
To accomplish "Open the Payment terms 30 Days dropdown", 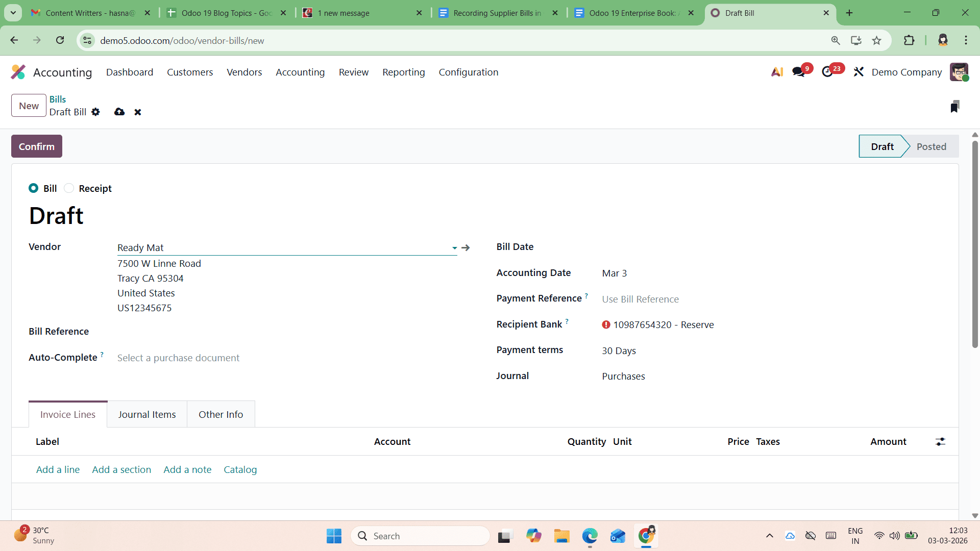I will tap(619, 350).
